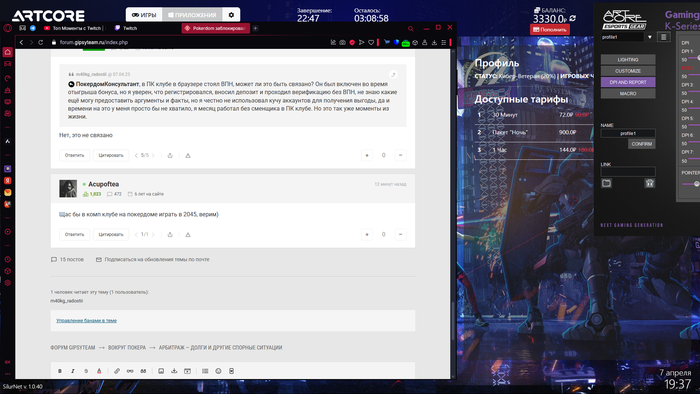Open the clock history icon in browser sidebar
Image resolution: width=700 pixels, height=394 pixels.
pyautogui.click(x=8, y=259)
